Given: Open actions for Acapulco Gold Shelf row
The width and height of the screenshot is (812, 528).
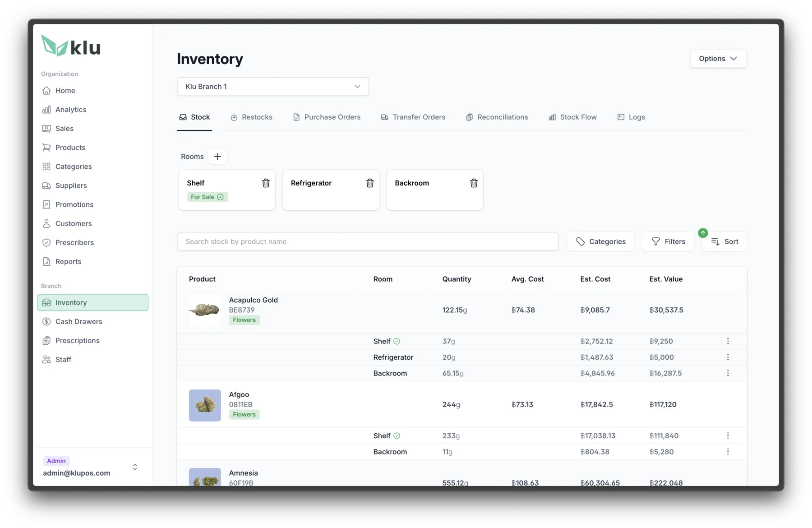Looking at the screenshot, I should click(728, 341).
